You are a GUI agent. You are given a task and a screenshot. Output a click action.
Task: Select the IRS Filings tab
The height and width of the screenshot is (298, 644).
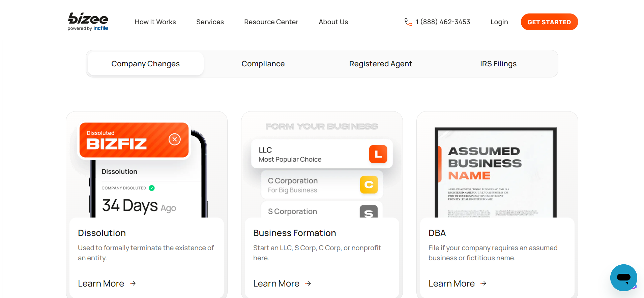point(498,63)
